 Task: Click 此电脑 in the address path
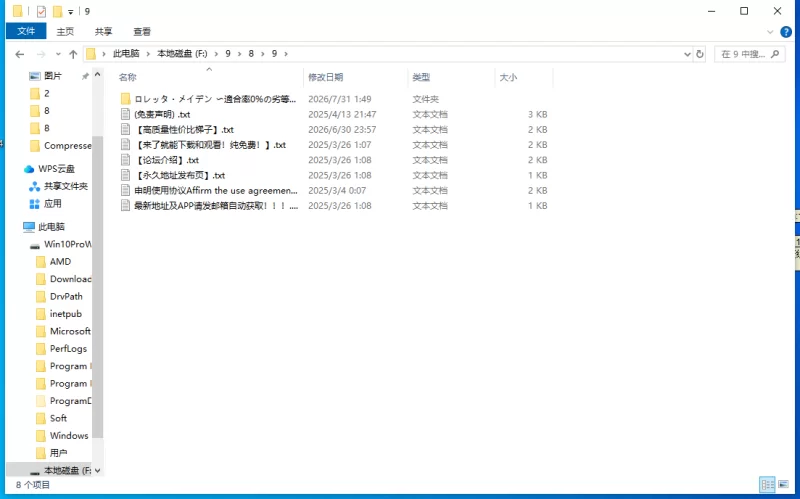pos(126,54)
